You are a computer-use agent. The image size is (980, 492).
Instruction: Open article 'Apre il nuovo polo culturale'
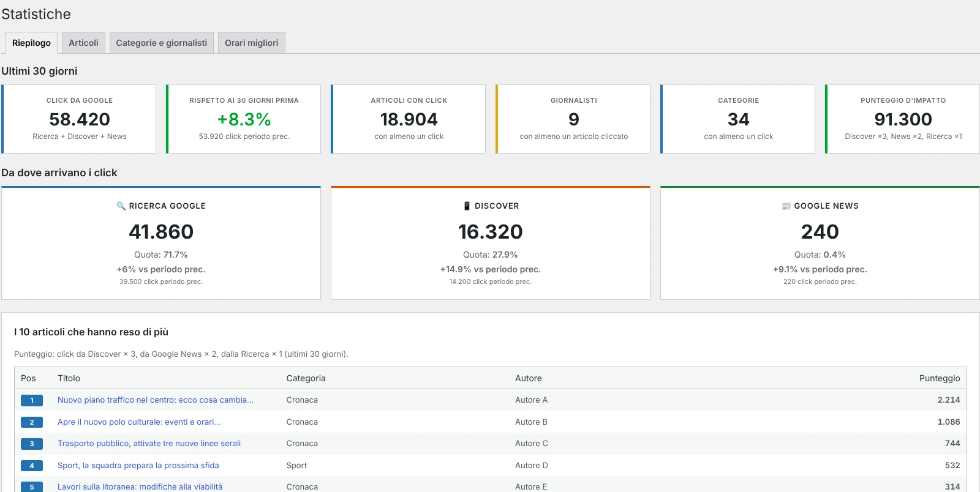point(139,422)
